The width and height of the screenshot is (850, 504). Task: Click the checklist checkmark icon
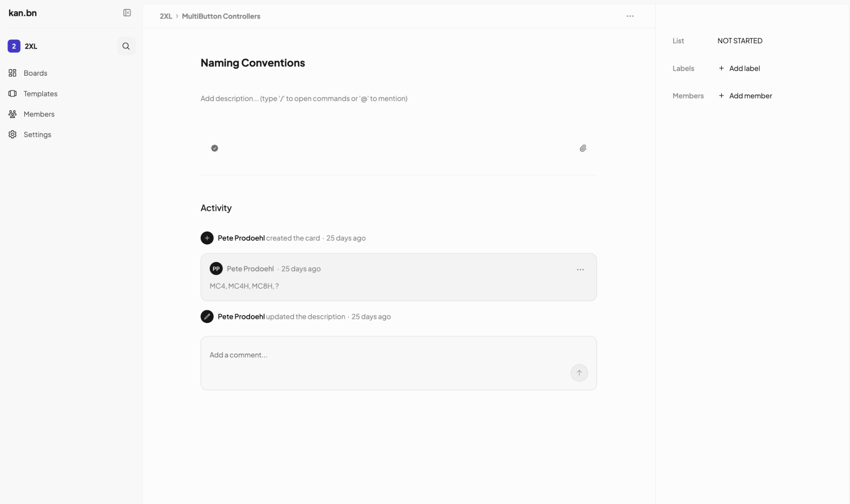(x=215, y=148)
